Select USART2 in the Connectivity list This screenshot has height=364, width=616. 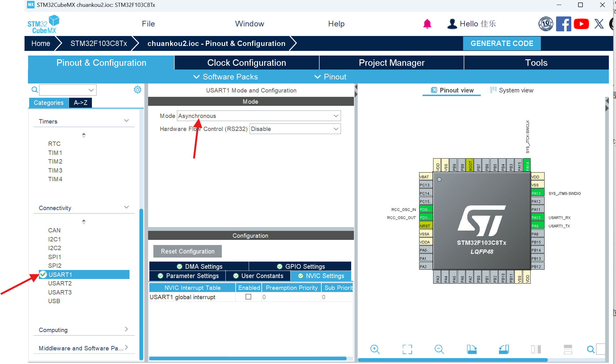pos(60,283)
